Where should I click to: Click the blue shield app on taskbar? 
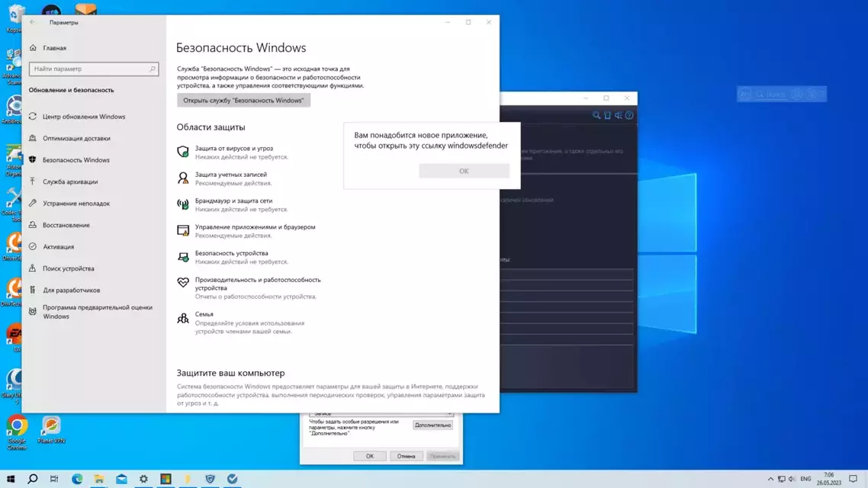(210, 479)
